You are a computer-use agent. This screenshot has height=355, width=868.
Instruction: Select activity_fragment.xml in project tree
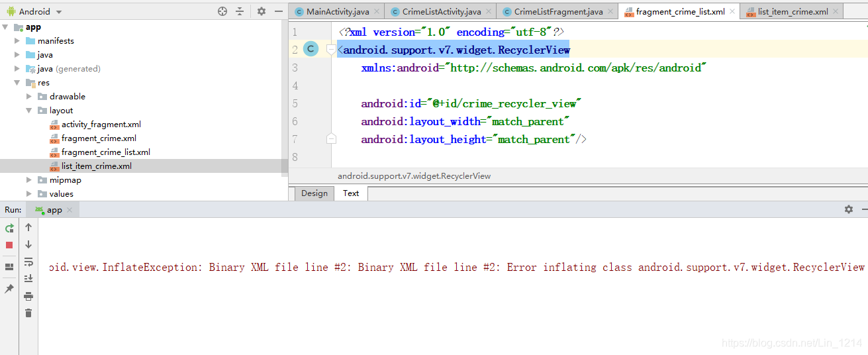pyautogui.click(x=101, y=124)
